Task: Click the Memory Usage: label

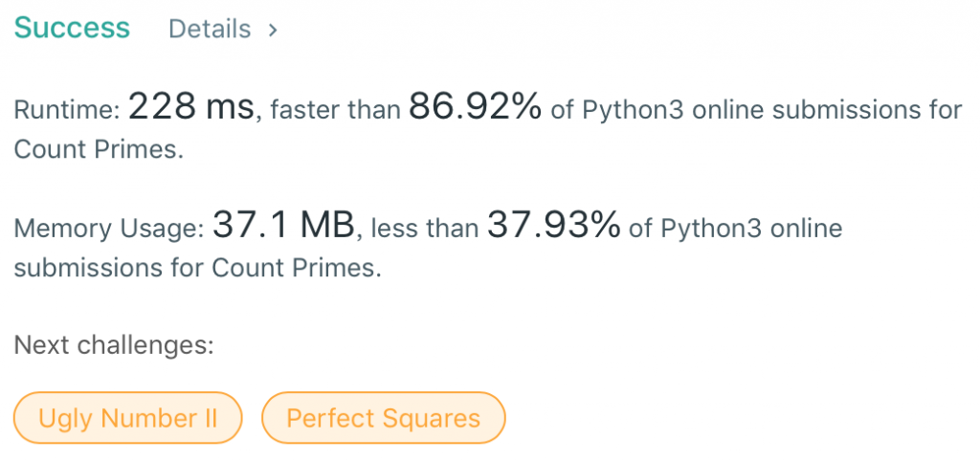Action: [108, 229]
